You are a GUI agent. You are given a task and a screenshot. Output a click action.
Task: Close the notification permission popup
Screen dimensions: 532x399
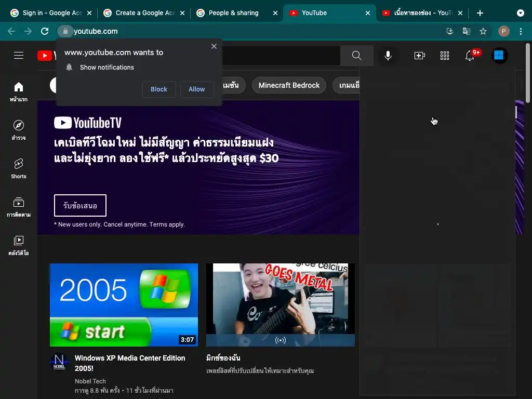[214, 46]
